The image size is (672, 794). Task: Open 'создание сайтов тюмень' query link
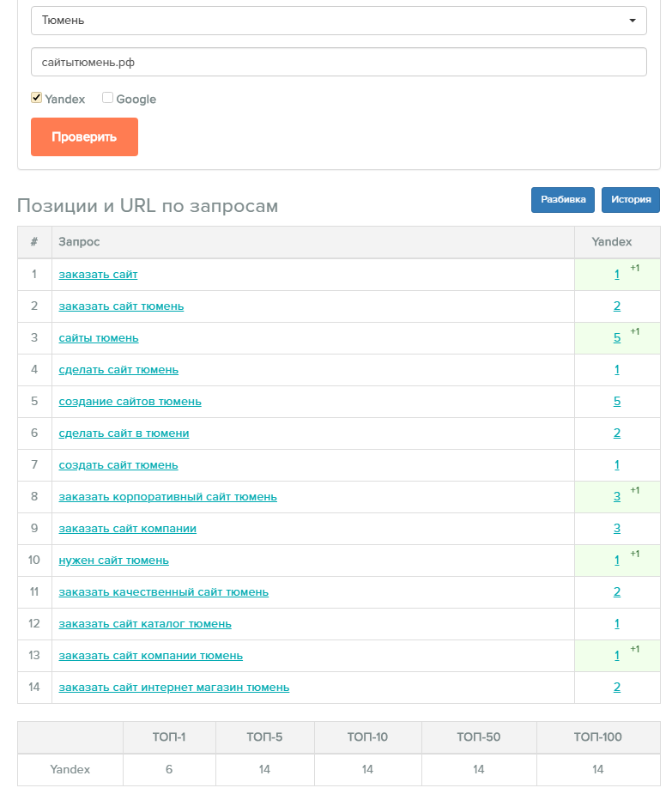130,402
